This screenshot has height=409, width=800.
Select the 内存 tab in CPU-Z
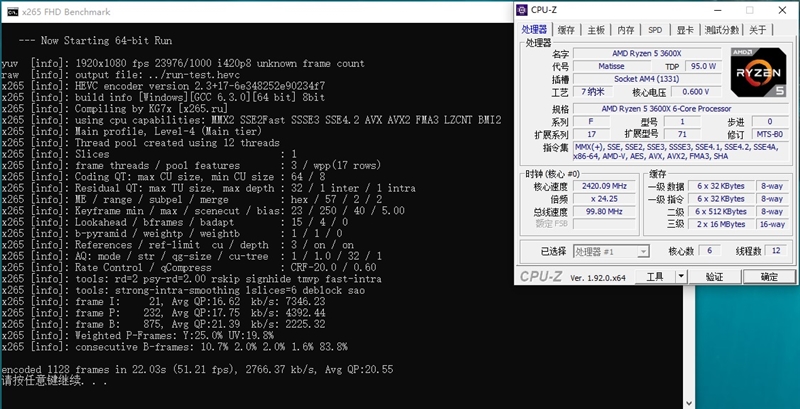click(626, 30)
